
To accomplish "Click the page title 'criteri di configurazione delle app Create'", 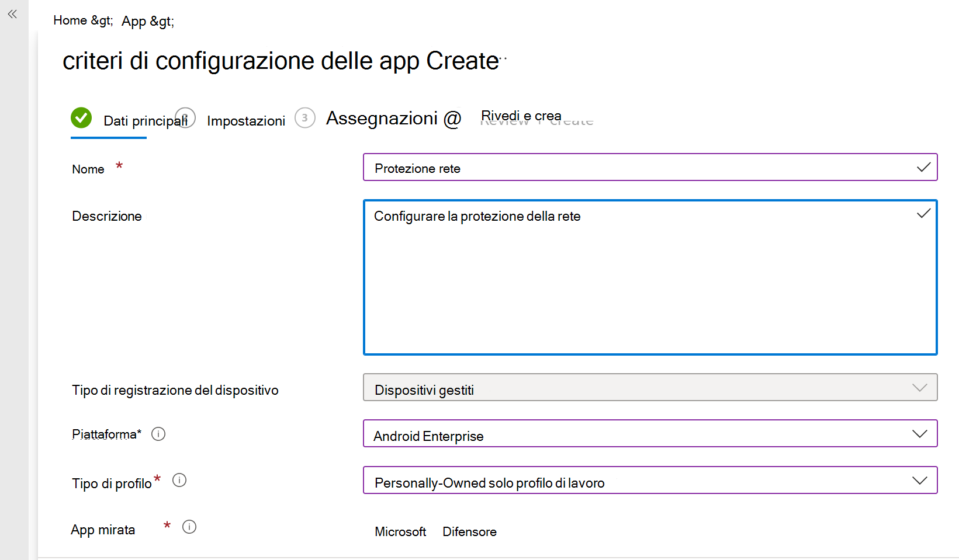I will (281, 61).
